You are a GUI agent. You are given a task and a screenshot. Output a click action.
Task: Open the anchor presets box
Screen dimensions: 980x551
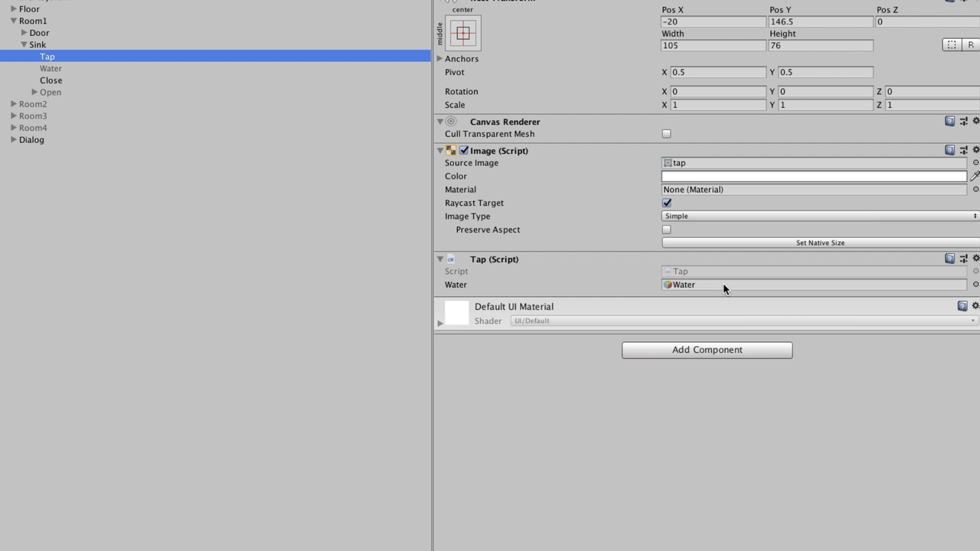tap(462, 34)
